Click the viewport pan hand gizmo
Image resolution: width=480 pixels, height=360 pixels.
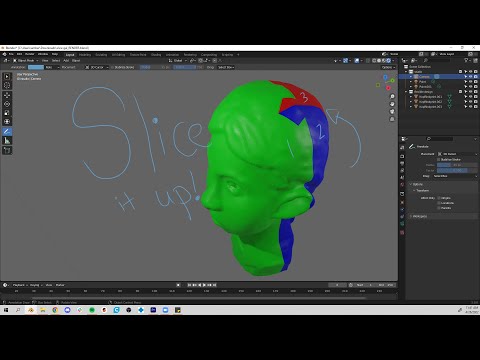pyautogui.click(x=392, y=104)
